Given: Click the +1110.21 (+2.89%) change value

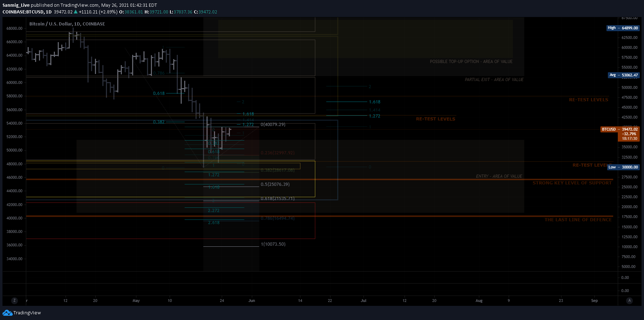Looking at the screenshot, I should point(98,12).
